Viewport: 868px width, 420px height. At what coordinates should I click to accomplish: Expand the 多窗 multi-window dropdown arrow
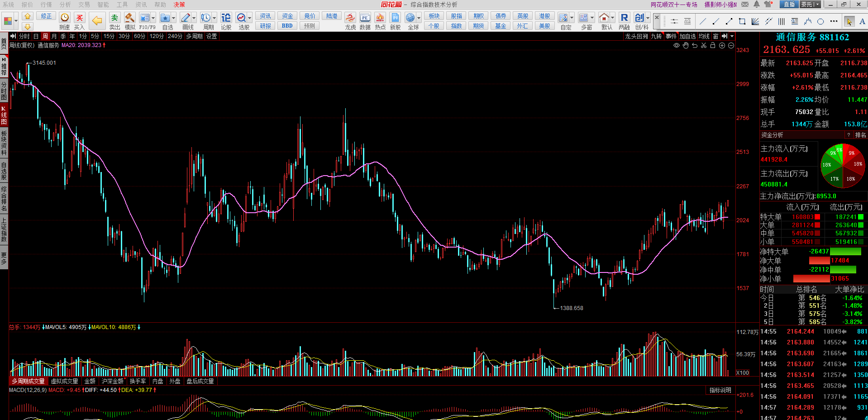(592, 18)
